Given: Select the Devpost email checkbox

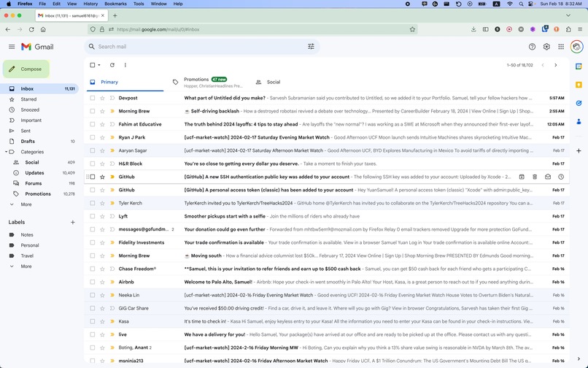Looking at the screenshot, I should (x=92, y=98).
